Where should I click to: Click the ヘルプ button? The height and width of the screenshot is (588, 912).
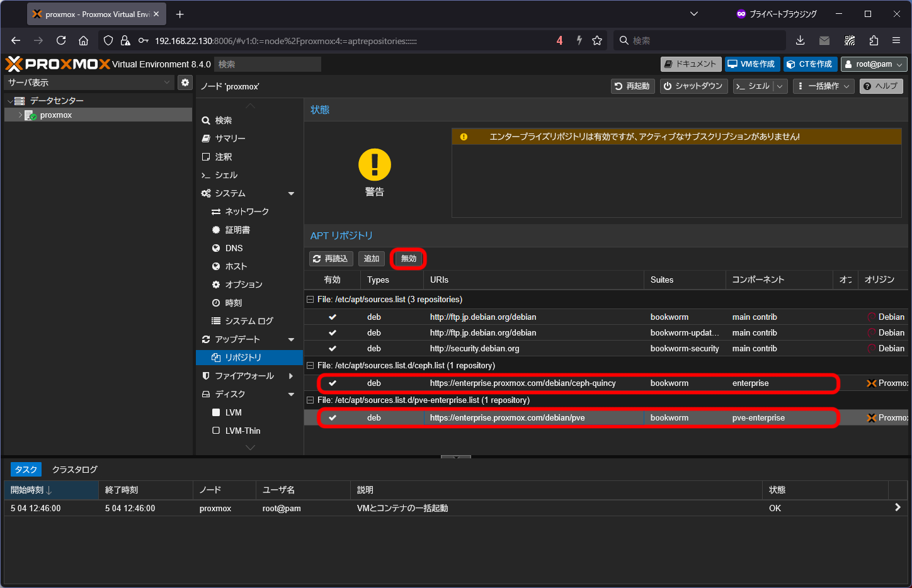coord(881,86)
